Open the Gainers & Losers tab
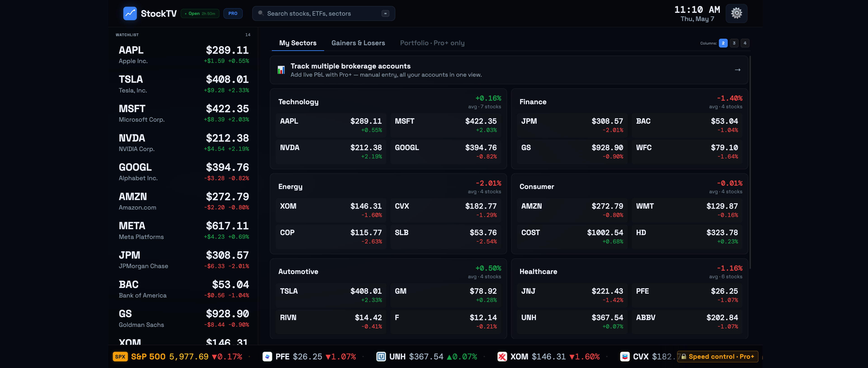The width and height of the screenshot is (868, 368). pyautogui.click(x=358, y=43)
